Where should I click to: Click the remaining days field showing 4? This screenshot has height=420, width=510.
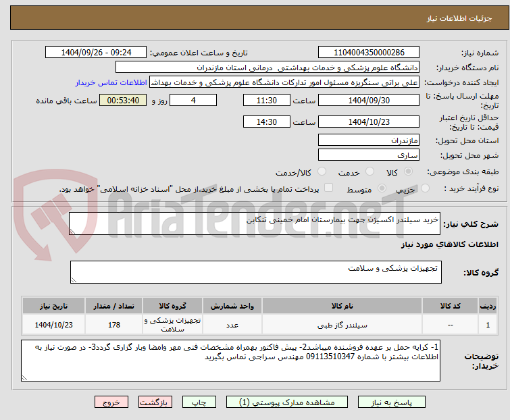(x=193, y=100)
